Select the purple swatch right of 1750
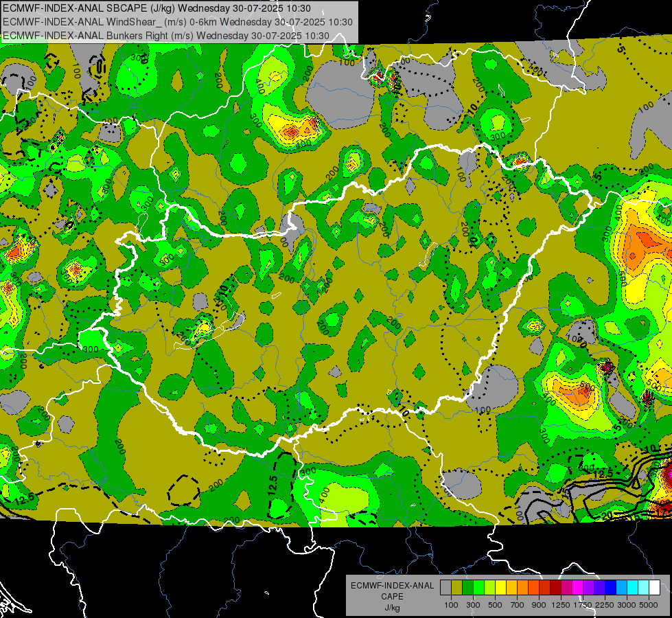The image size is (672, 618). point(588,588)
